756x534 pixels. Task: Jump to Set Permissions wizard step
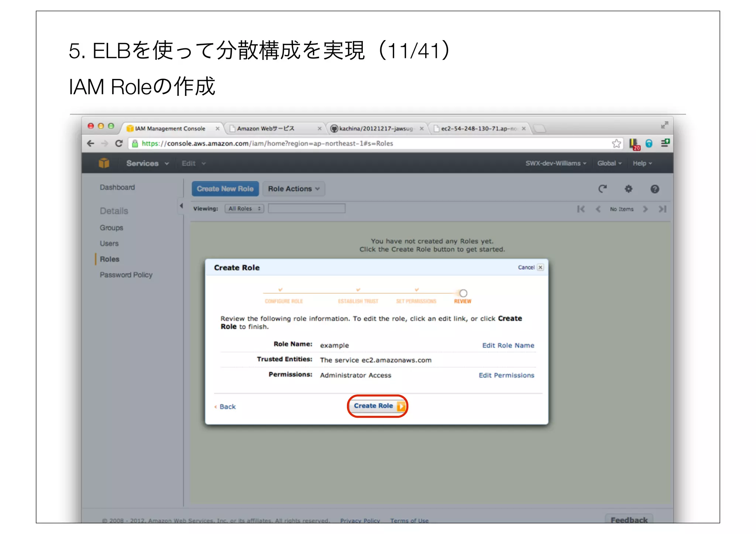(416, 301)
